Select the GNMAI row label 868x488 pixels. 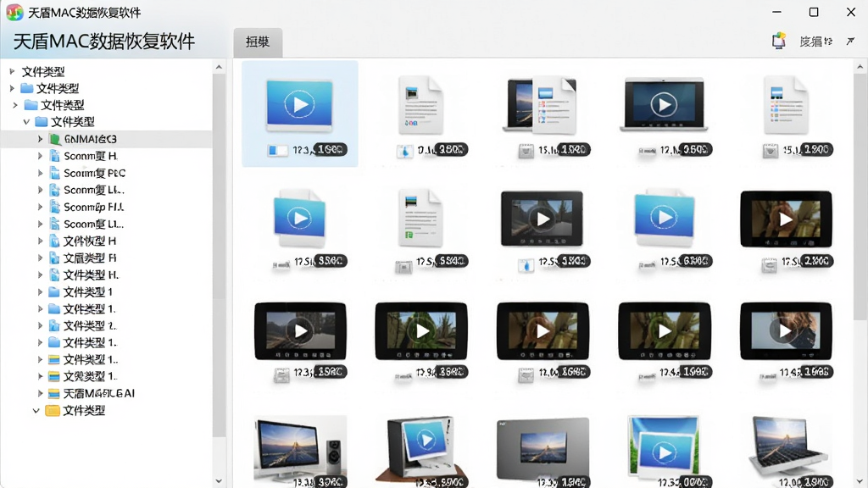point(90,139)
